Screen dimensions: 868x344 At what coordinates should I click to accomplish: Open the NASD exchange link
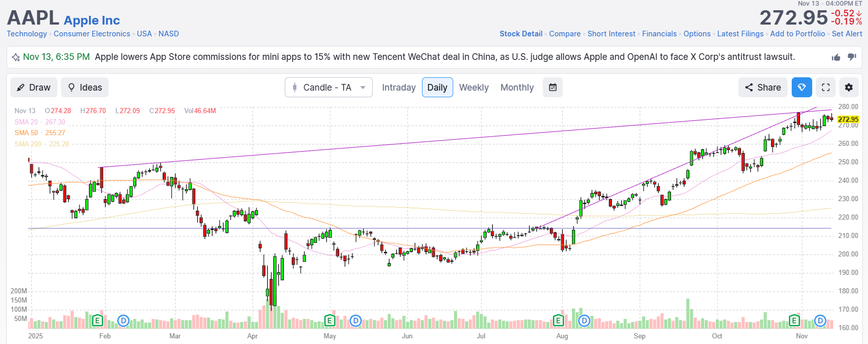click(168, 34)
